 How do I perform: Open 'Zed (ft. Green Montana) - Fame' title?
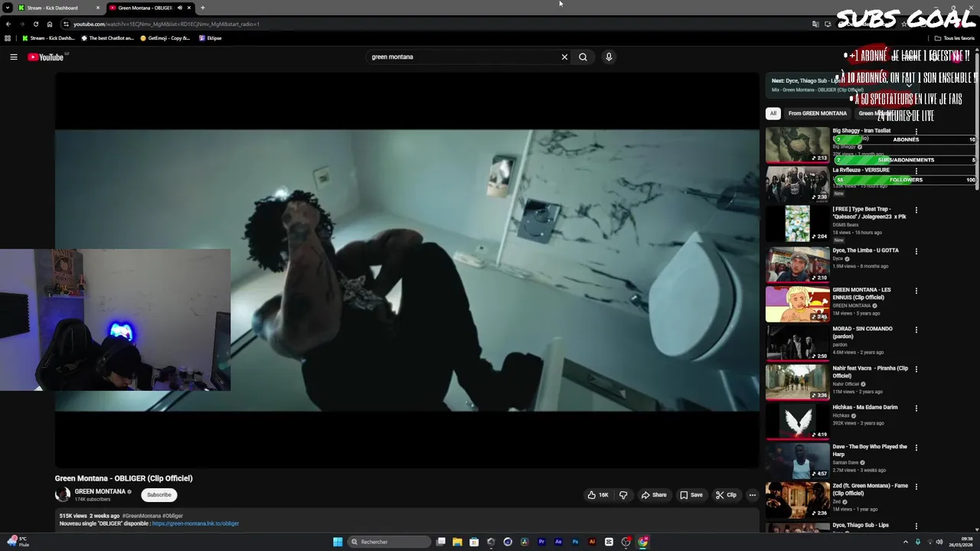coord(870,490)
